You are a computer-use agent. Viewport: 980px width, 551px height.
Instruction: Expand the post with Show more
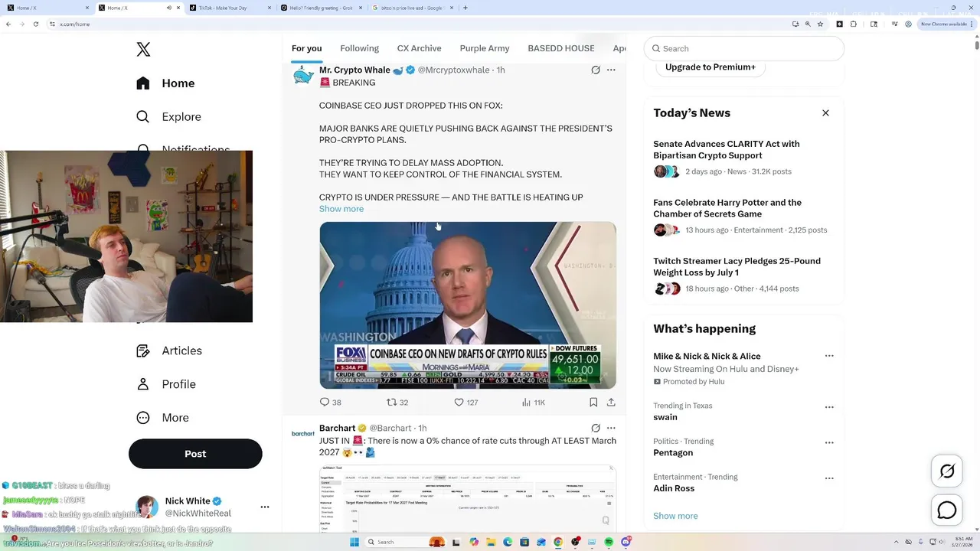tap(341, 209)
